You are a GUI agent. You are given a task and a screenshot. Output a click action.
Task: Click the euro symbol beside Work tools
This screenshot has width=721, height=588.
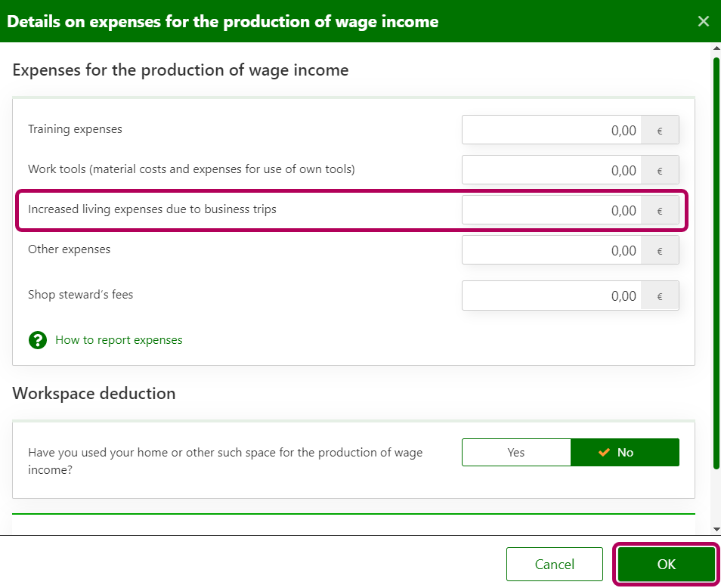(x=660, y=170)
